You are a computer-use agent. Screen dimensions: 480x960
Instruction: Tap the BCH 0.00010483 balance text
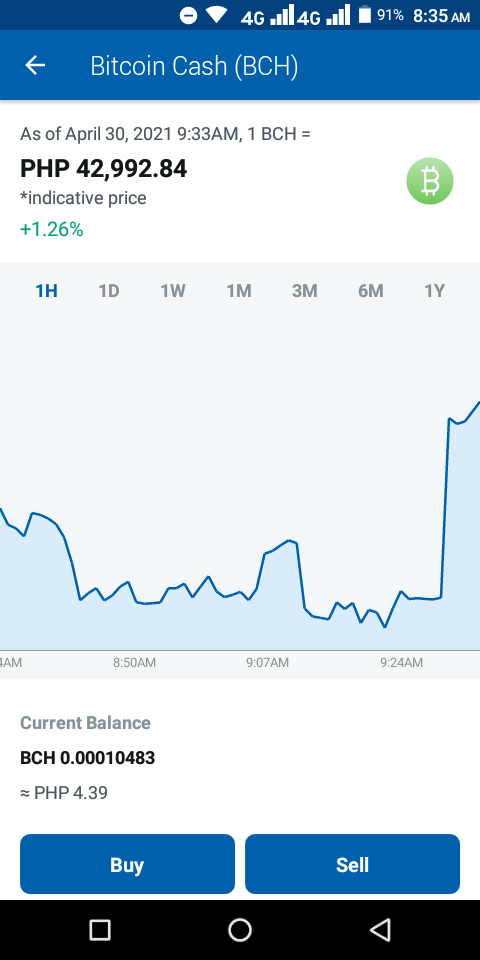click(x=88, y=758)
